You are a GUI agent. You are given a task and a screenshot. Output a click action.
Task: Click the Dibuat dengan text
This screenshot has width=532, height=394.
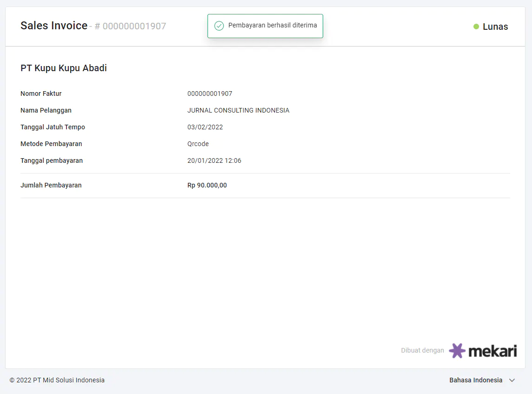coord(422,350)
